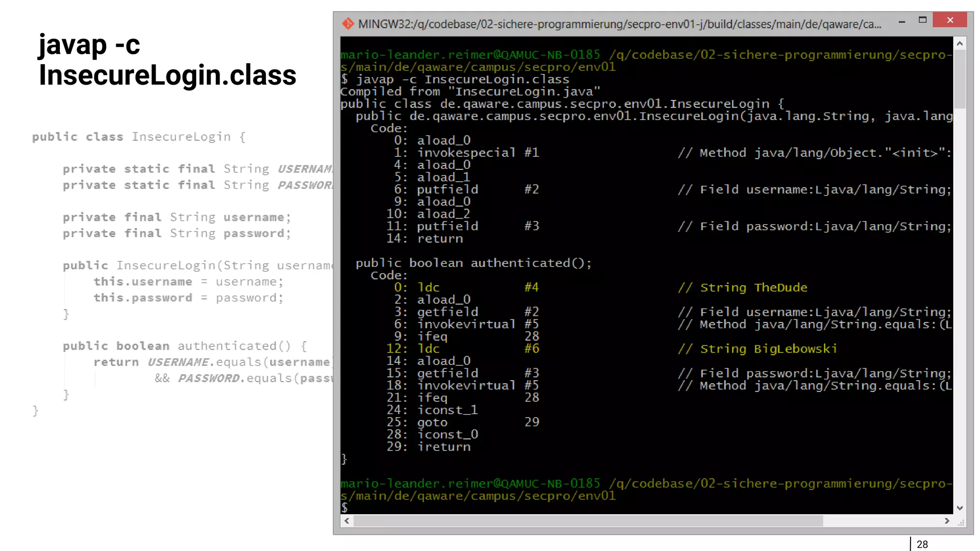Click 'public boolean authenticated() {' source line
980x551 pixels.
pos(185,346)
